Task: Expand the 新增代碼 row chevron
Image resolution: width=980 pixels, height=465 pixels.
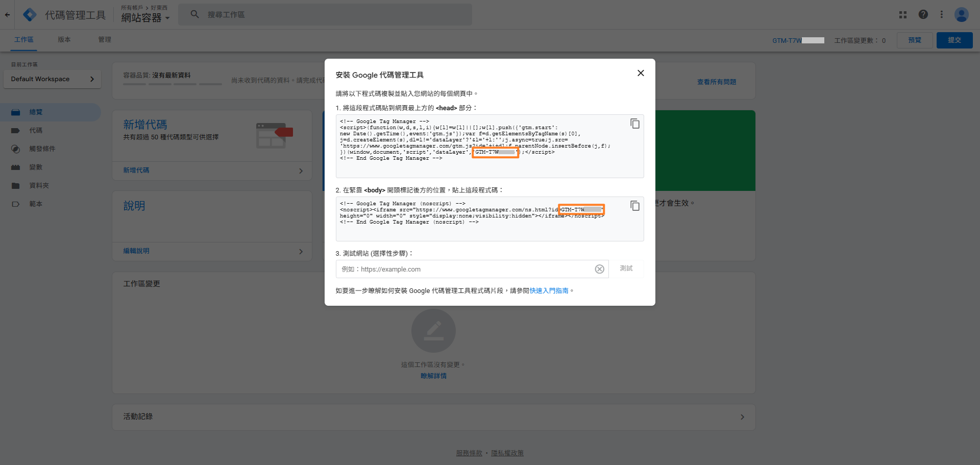Action: pos(301,171)
